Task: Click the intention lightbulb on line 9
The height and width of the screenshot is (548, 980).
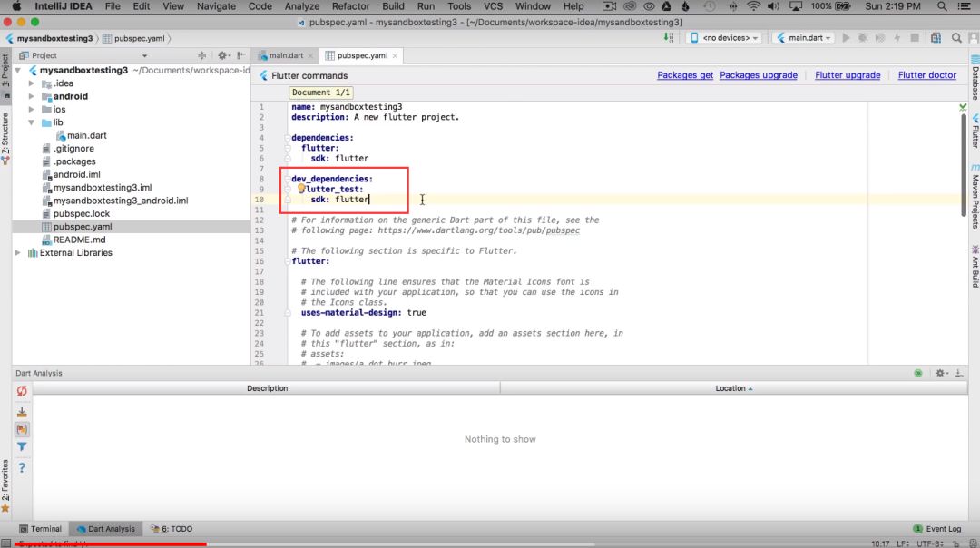Action: 301,188
